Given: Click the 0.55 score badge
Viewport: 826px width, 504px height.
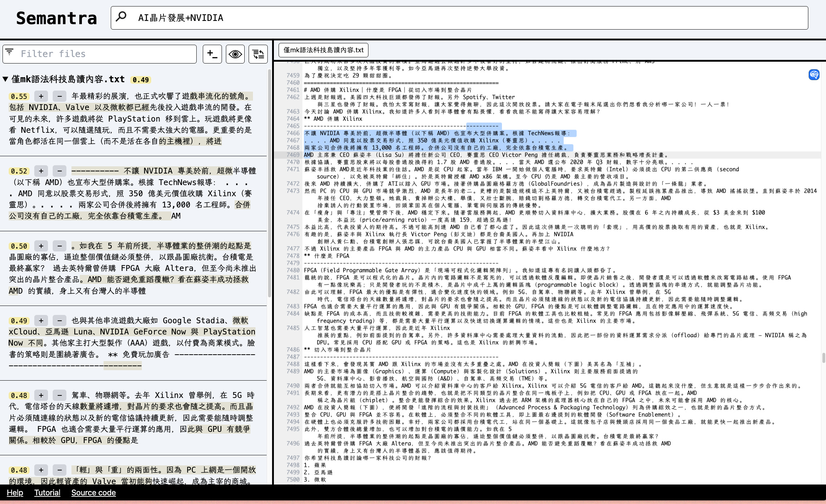Looking at the screenshot, I should (19, 96).
